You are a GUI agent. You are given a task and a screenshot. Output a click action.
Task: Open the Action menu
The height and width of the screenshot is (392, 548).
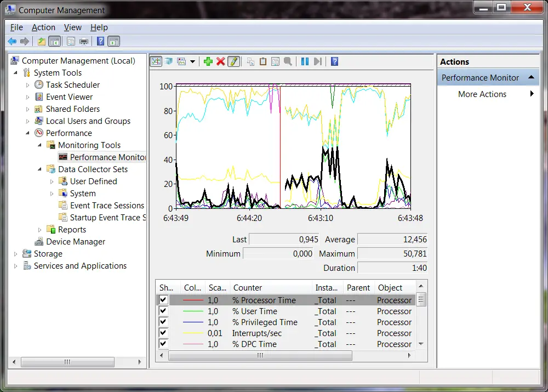pos(43,27)
